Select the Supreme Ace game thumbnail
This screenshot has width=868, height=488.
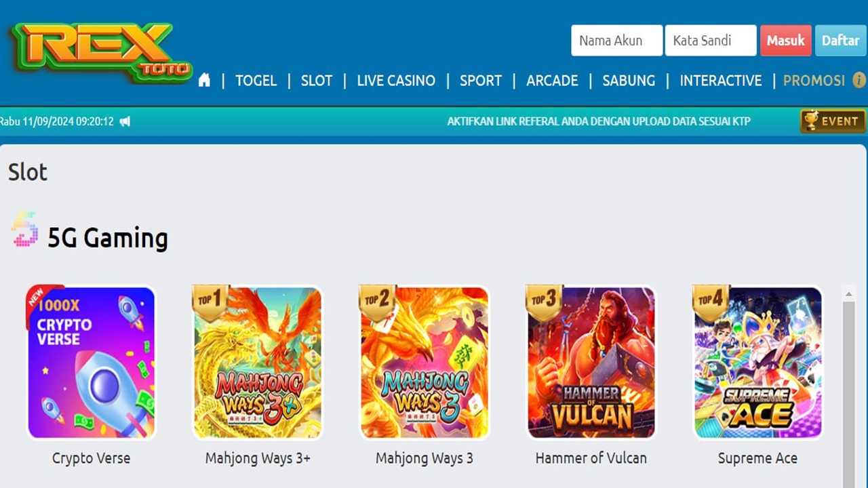coord(757,363)
